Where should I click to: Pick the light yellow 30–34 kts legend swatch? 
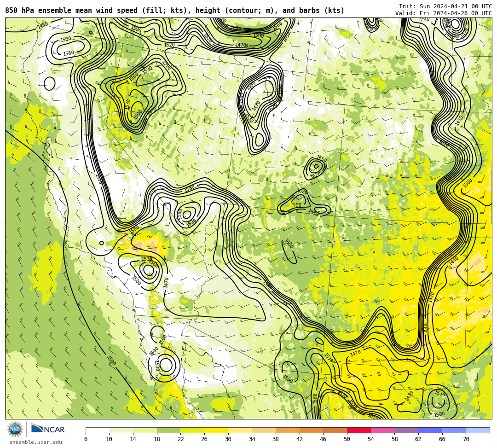pos(240,430)
